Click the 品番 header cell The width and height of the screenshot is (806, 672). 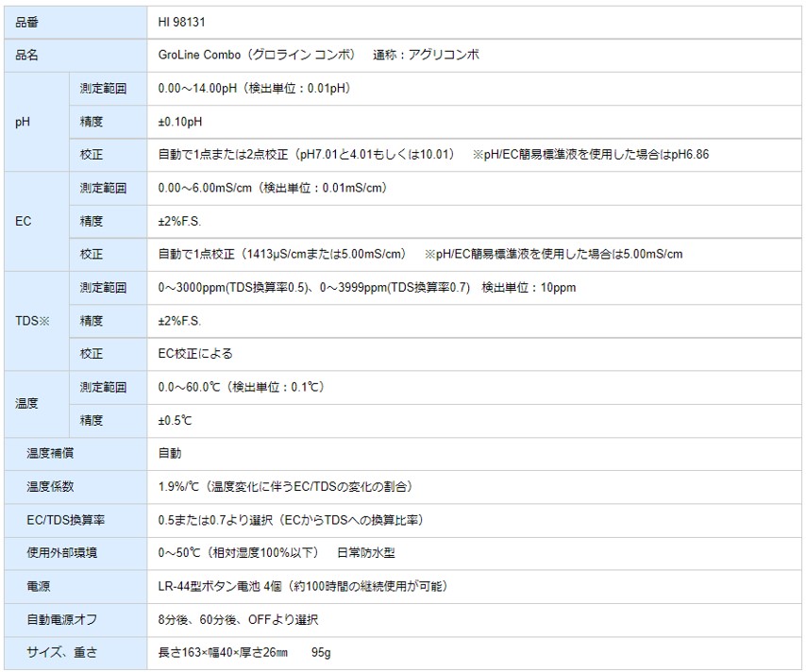pyautogui.click(x=76, y=22)
